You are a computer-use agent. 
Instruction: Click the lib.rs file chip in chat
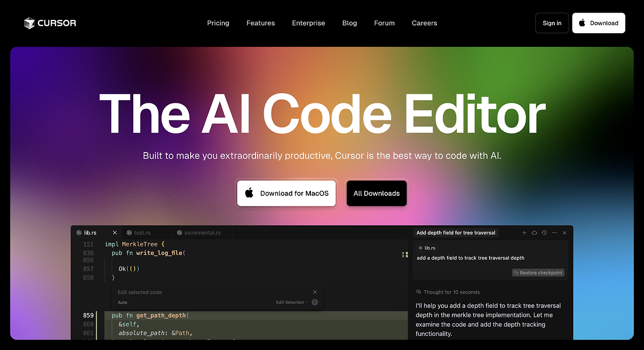427,248
